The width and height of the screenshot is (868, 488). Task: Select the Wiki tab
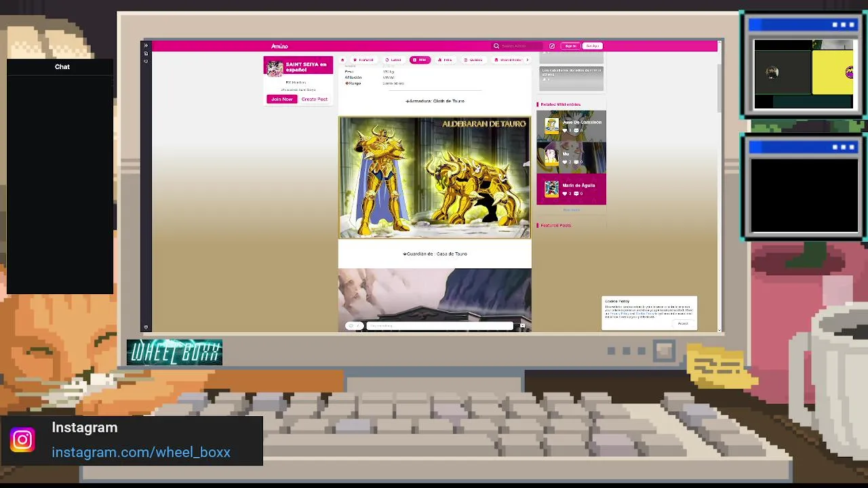(420, 60)
